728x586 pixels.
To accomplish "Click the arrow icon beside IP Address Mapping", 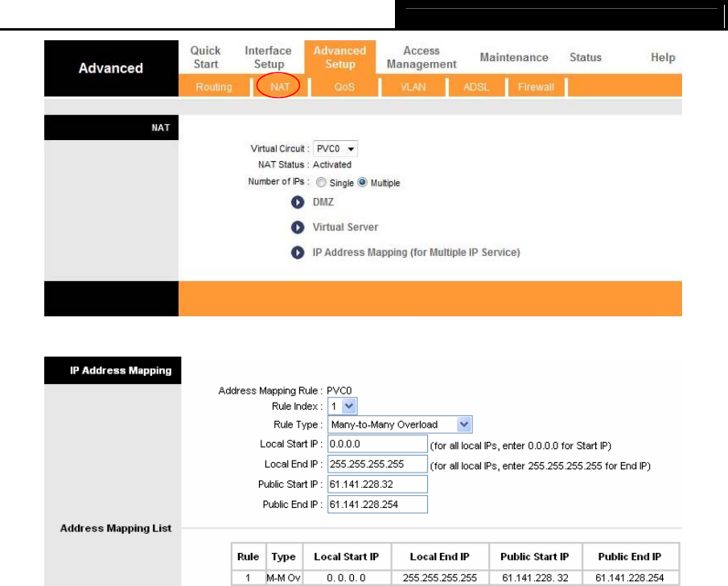I will (x=298, y=253).
